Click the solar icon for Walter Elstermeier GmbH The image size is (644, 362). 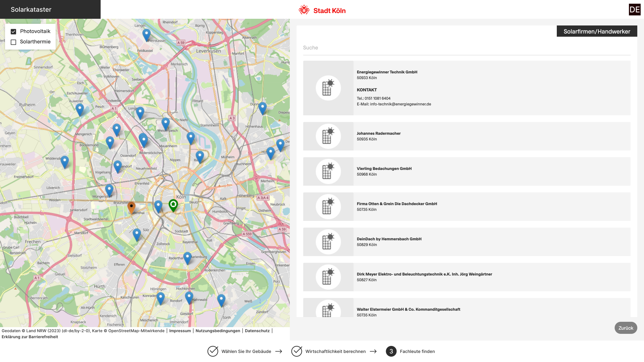point(328,309)
